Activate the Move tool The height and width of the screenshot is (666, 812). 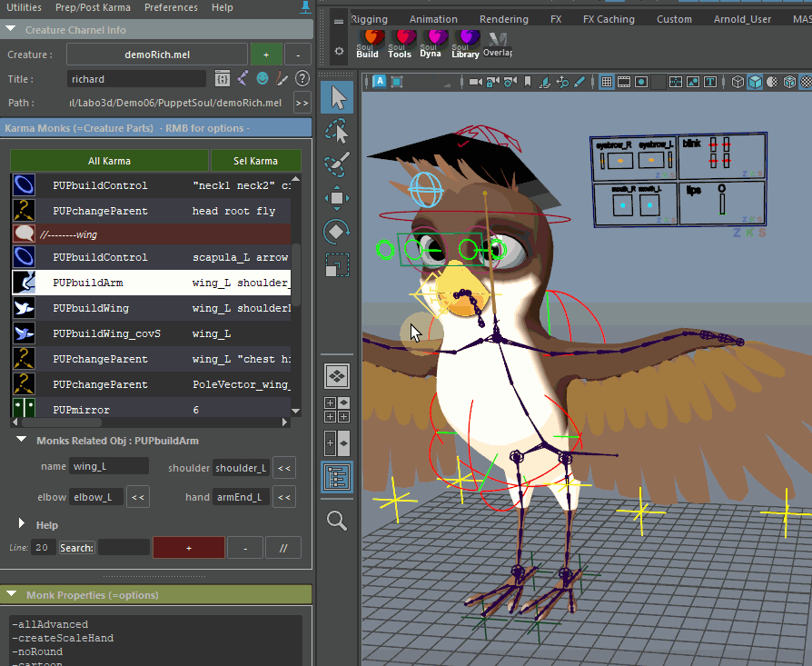pyautogui.click(x=337, y=198)
